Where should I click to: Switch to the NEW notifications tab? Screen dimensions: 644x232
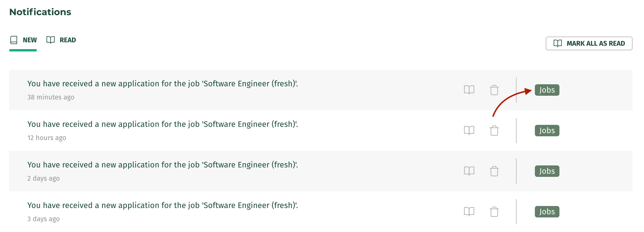click(23, 40)
